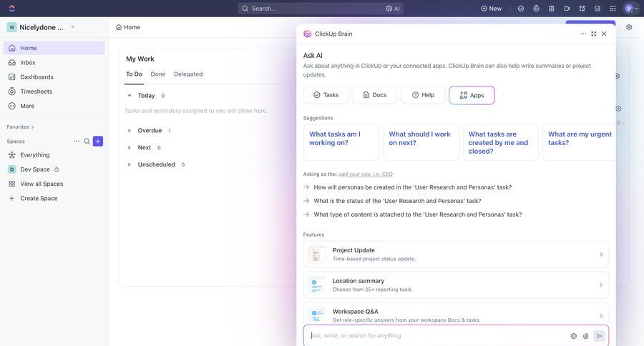
Task: Expand the Overdue section
Action: [x=130, y=131]
